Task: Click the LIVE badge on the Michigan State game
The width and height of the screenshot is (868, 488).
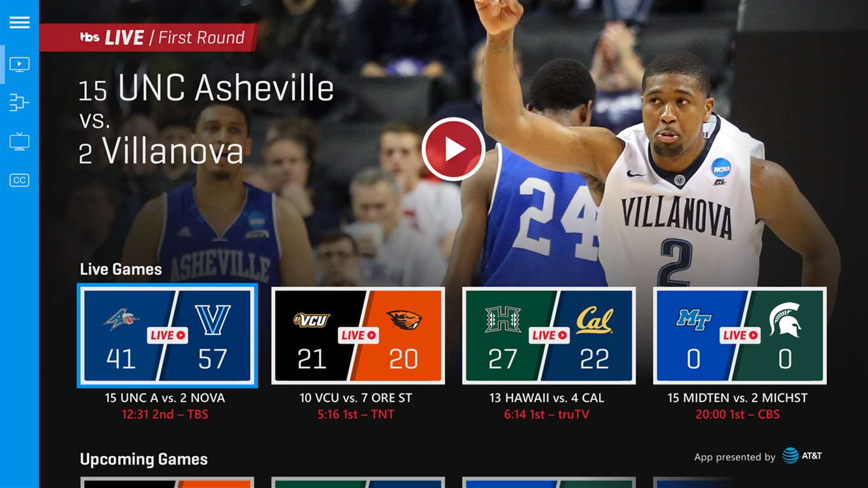Action: 740,335
